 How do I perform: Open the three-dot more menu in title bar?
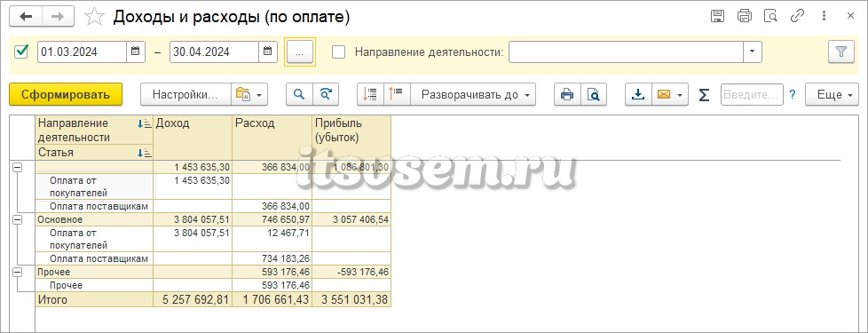coord(825,16)
